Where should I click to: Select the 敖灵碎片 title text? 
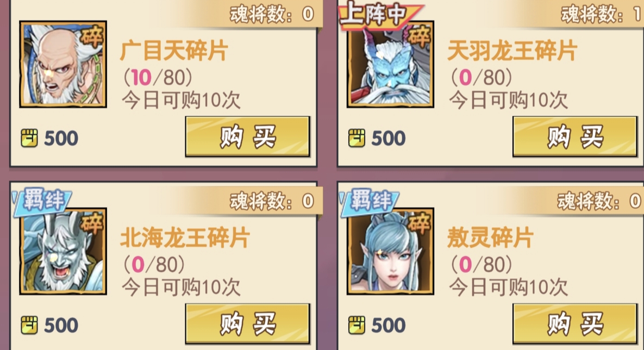coord(490,238)
